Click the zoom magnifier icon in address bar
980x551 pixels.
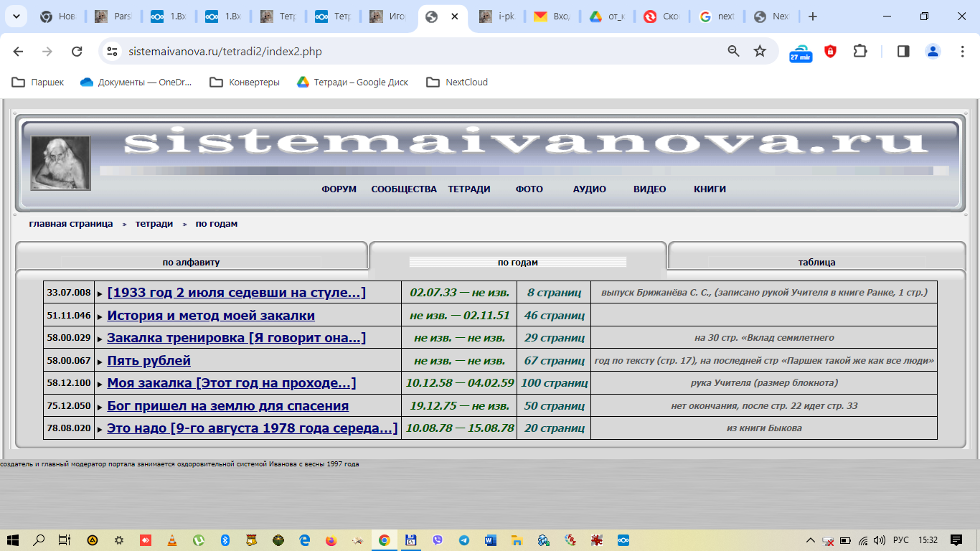(733, 52)
